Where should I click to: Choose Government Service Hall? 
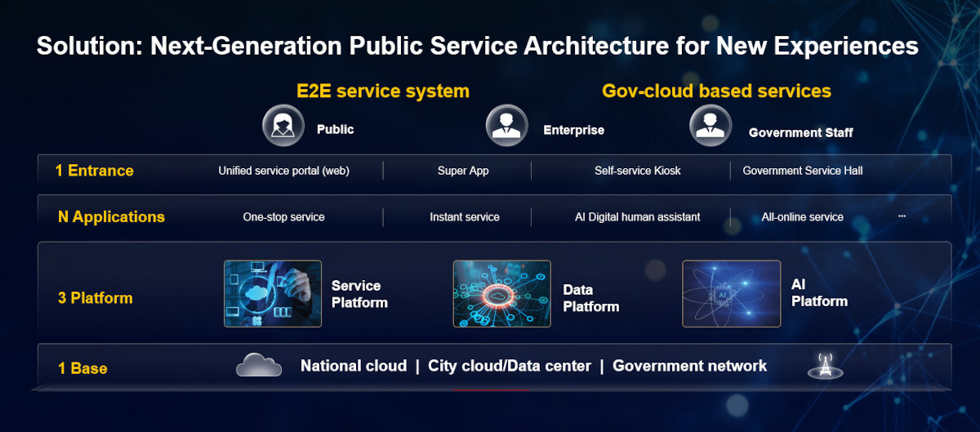[x=802, y=171]
